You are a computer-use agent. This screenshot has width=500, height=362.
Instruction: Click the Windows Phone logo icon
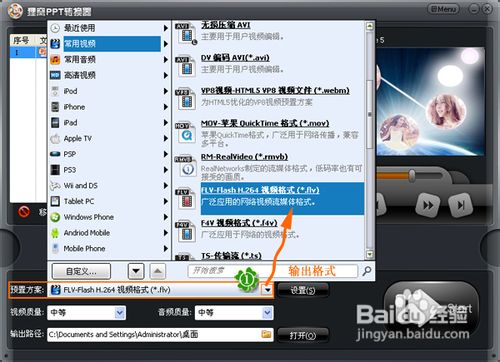click(x=55, y=217)
